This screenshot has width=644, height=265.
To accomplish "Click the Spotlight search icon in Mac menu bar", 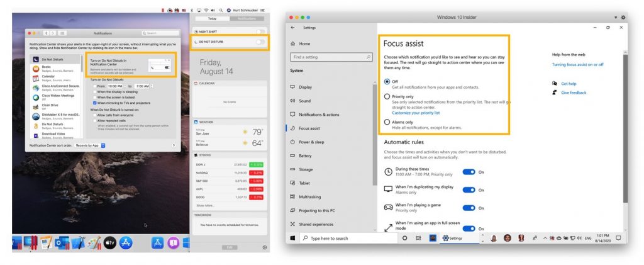I will tap(221, 9).
